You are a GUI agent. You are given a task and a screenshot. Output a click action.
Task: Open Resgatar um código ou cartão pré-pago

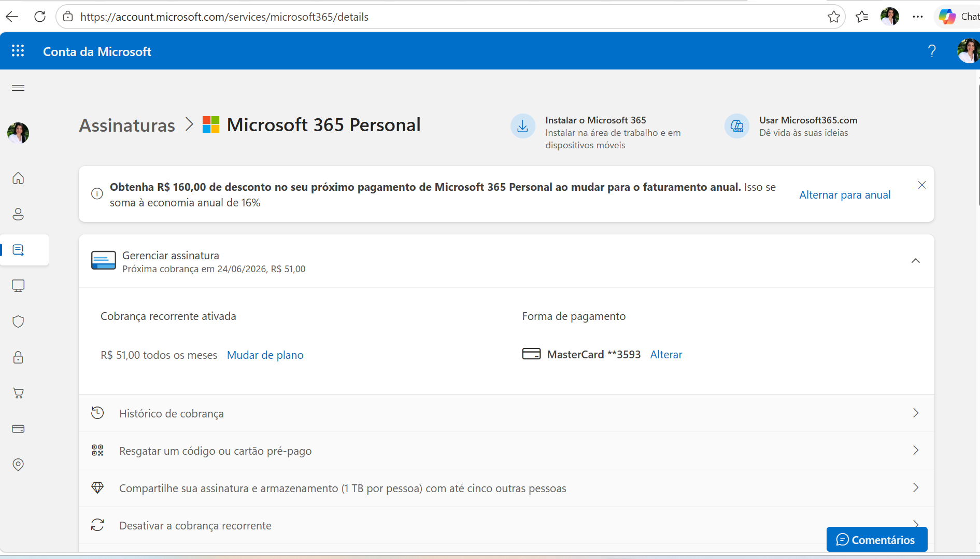point(506,451)
